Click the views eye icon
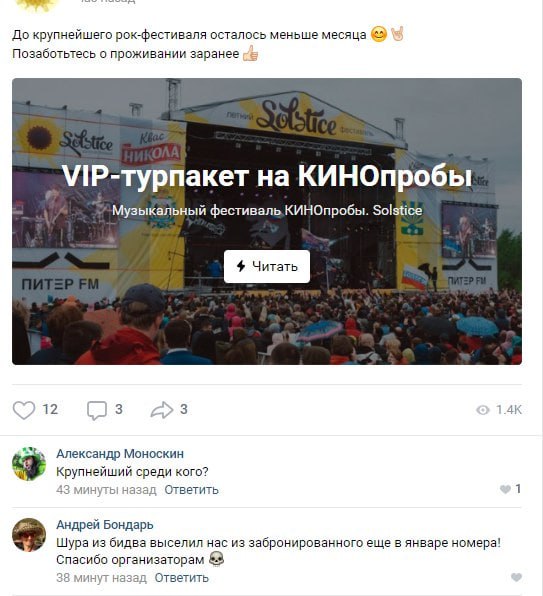 (x=483, y=410)
